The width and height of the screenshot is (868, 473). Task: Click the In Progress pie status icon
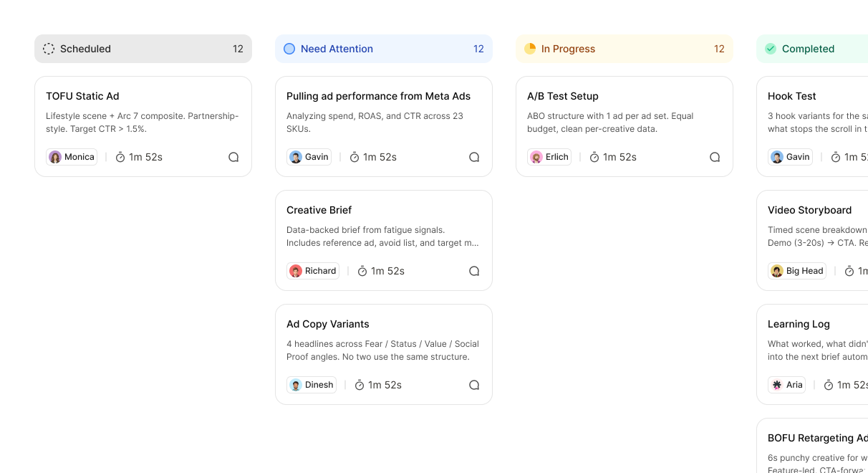tap(530, 49)
